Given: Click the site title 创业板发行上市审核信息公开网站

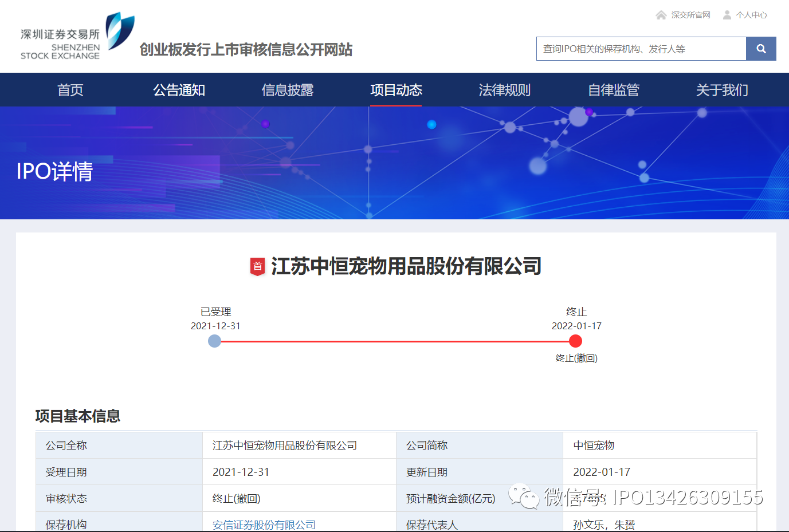Looking at the screenshot, I should click(x=246, y=50).
